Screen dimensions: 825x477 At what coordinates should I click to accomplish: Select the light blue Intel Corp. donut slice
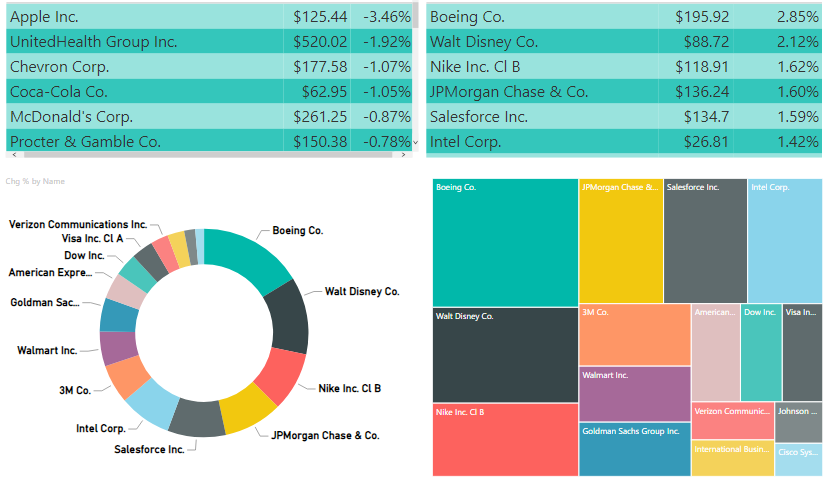tap(155, 403)
